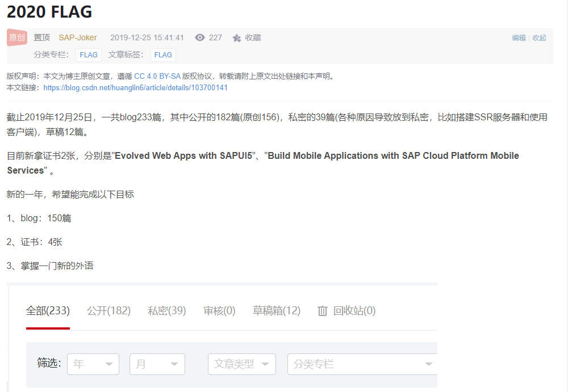Click the '新的一年，希望能完成以下目标' line

pos(70,195)
